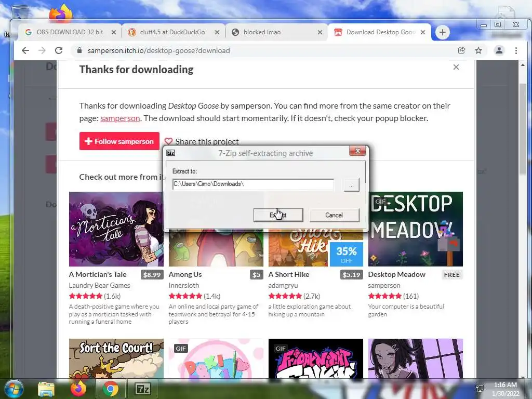Open the Windows Start button

click(14, 389)
